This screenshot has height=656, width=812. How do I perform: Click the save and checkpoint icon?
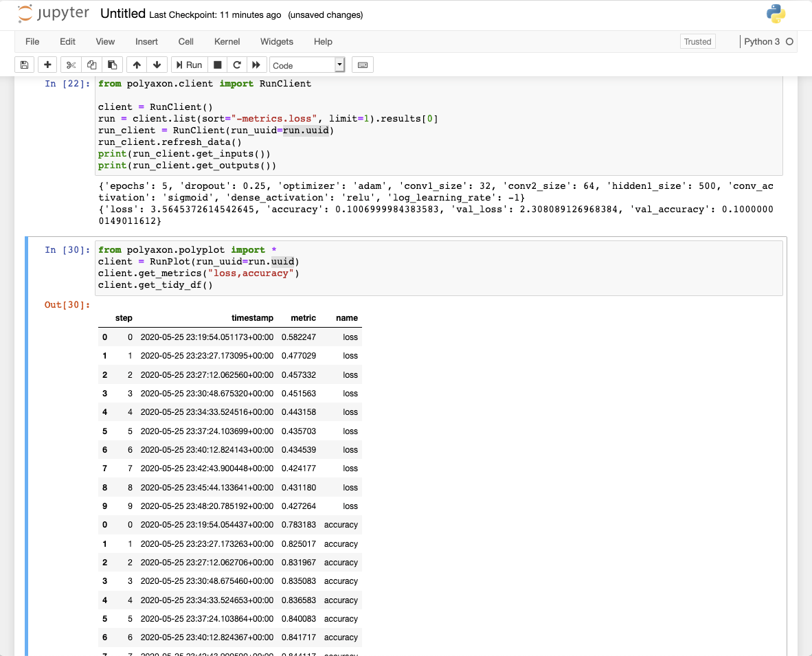pos(24,65)
